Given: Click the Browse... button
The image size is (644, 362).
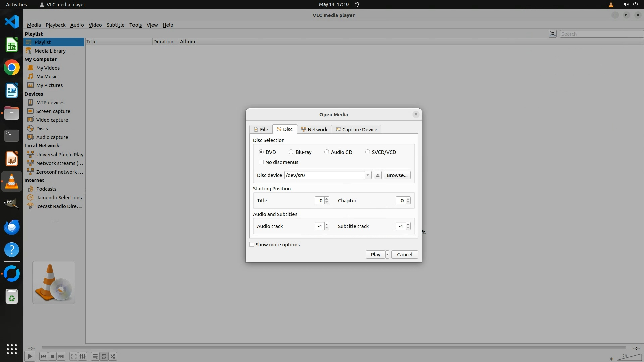Looking at the screenshot, I should pos(397,175).
